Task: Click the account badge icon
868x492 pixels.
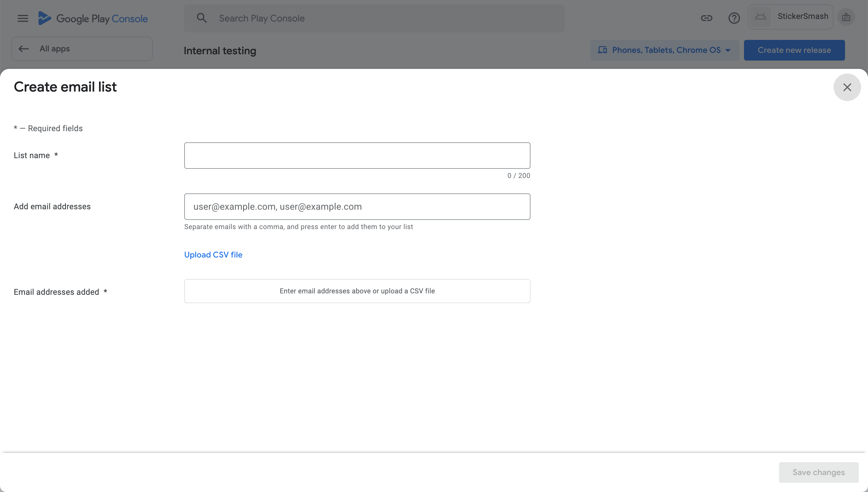Action: pyautogui.click(x=846, y=17)
